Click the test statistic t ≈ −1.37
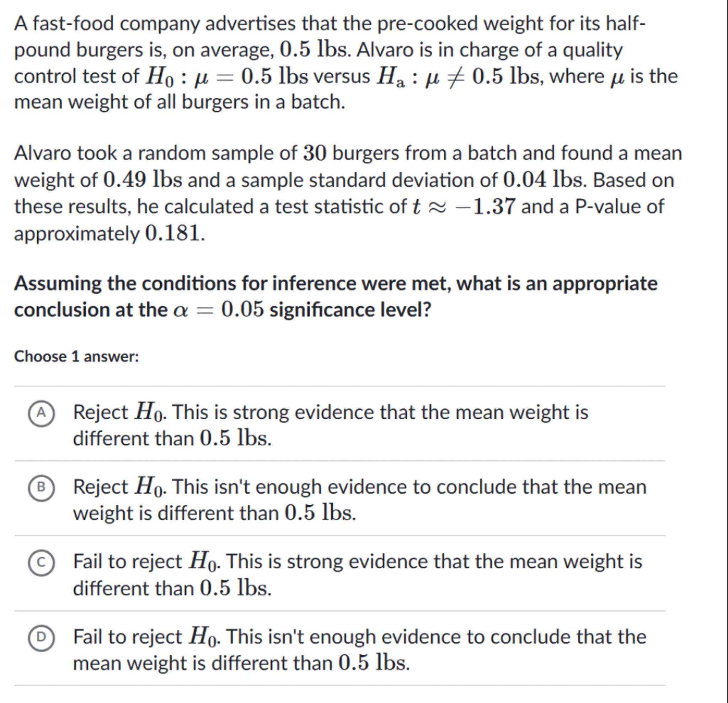 (464, 207)
